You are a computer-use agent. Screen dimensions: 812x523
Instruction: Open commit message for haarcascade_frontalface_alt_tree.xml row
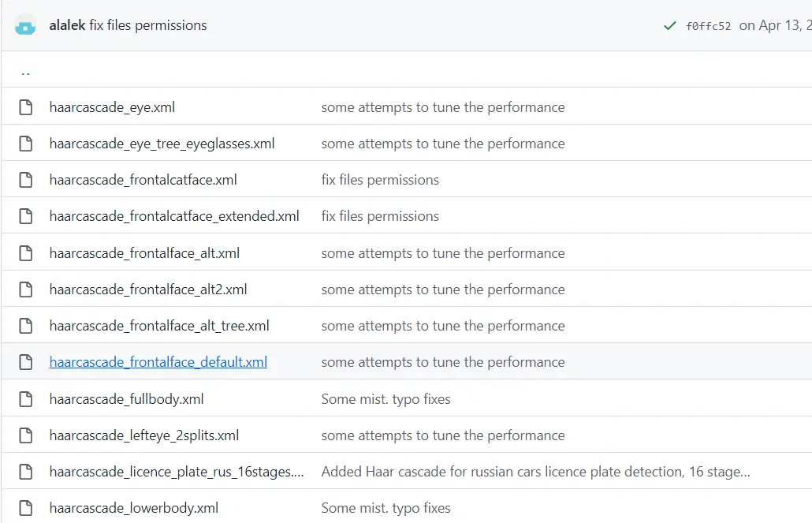click(x=443, y=326)
